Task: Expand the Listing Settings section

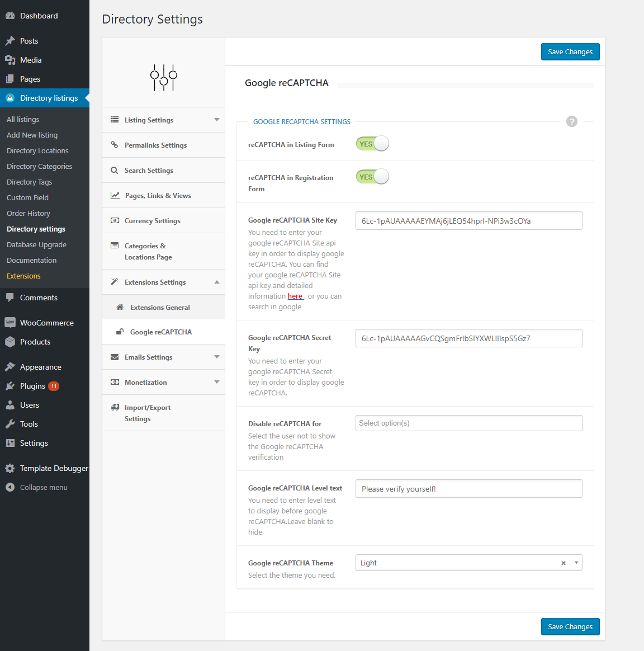Action: point(216,120)
